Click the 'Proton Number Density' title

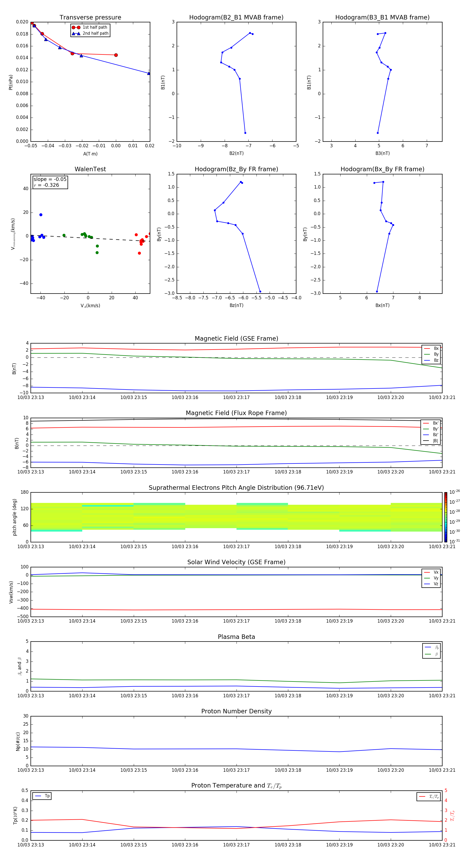coord(236,711)
